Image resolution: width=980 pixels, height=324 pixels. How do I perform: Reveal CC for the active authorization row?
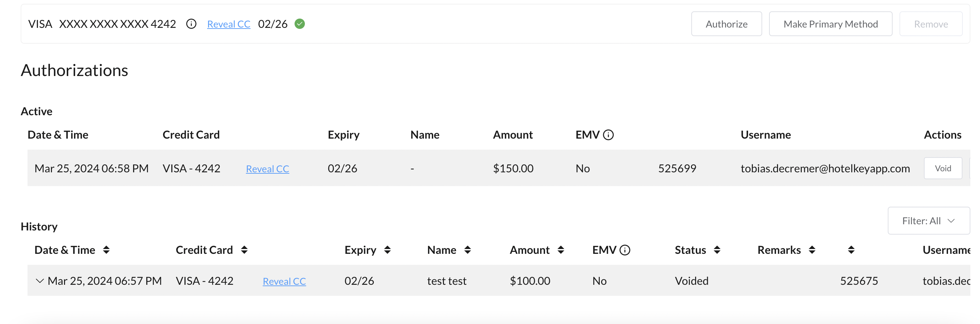pyautogui.click(x=267, y=169)
